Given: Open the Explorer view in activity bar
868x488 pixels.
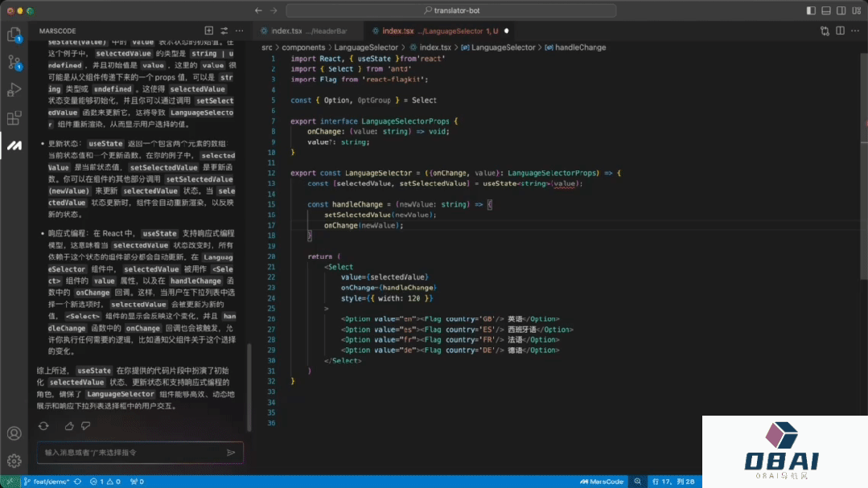Looking at the screenshot, I should pos(14,35).
